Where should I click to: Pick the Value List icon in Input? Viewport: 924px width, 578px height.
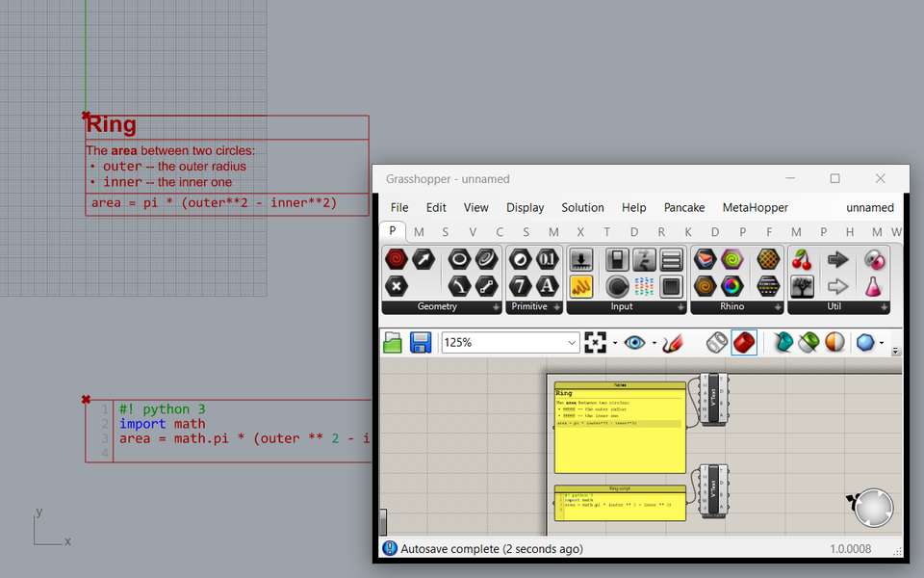tap(671, 259)
